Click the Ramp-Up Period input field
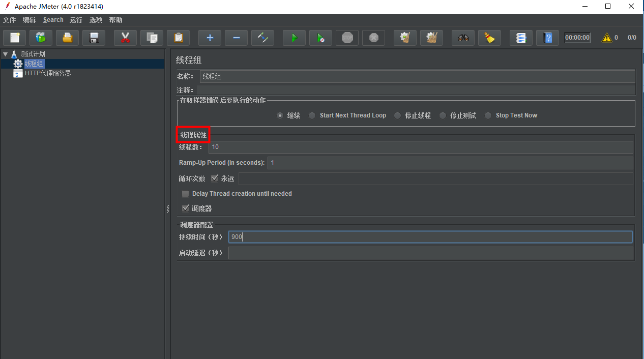The width and height of the screenshot is (644, 359). tap(450, 163)
